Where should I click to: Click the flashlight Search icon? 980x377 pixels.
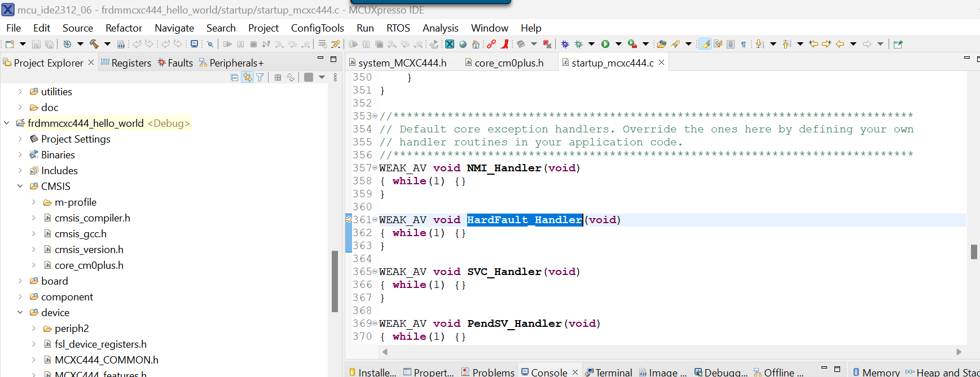point(675,44)
